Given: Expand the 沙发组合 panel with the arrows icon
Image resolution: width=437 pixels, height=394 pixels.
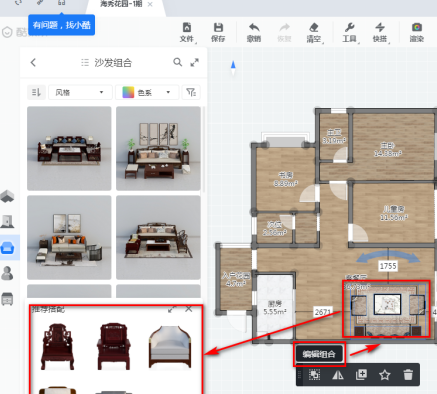Looking at the screenshot, I should [195, 62].
